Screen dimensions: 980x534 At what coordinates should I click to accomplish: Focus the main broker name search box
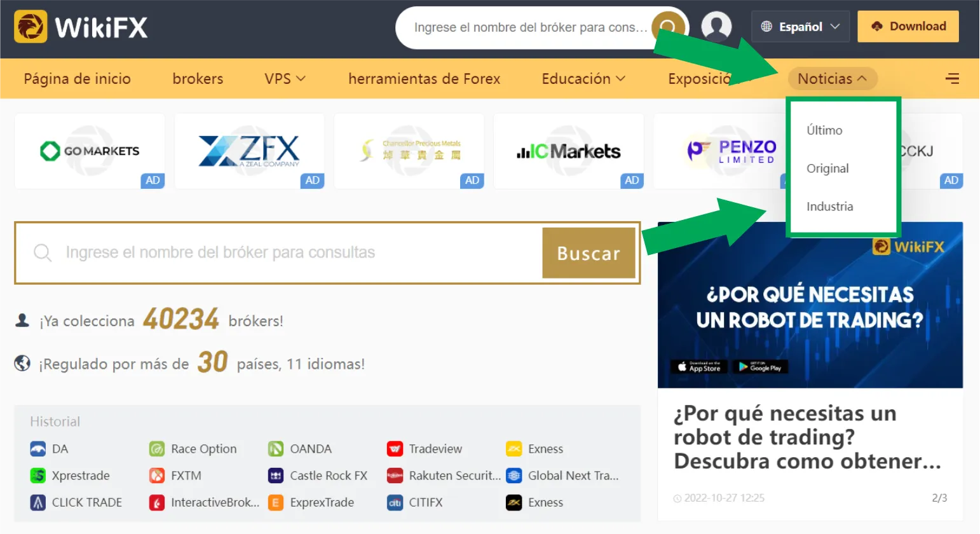(280, 253)
